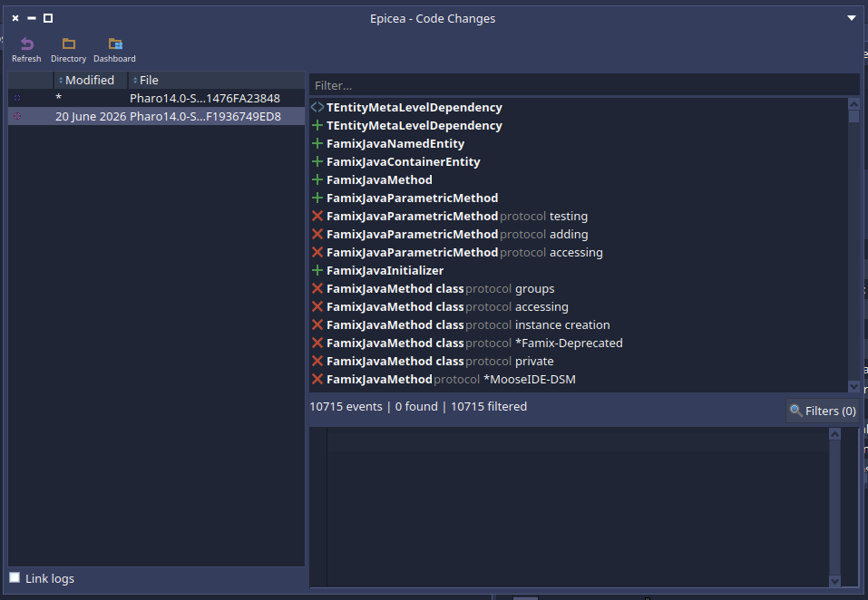Minimize the Epicea window
The height and width of the screenshot is (600, 868).
click(32, 18)
